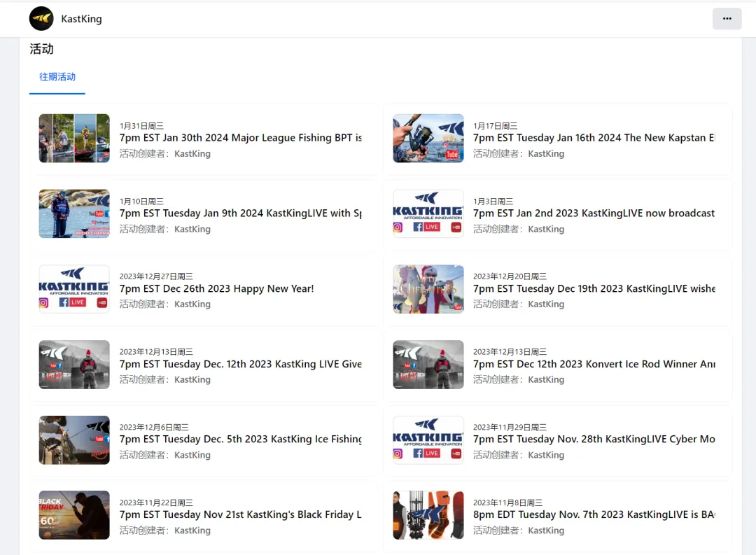Click the date text '1月3日周三'
Screen dimensions: 756x555
(x=493, y=201)
